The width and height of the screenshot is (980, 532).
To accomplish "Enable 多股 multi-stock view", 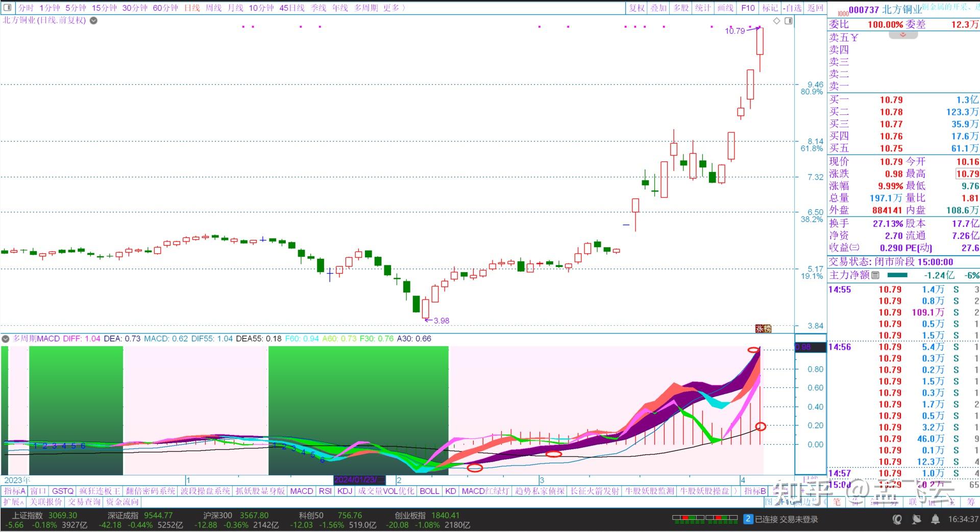I will pyautogui.click(x=681, y=8).
